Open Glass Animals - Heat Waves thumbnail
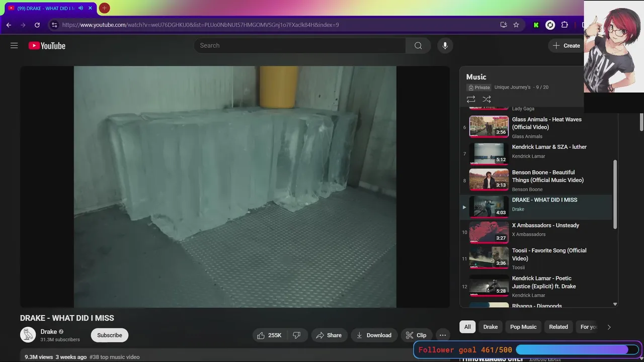Viewport: 644px width, 362px height. (x=489, y=127)
